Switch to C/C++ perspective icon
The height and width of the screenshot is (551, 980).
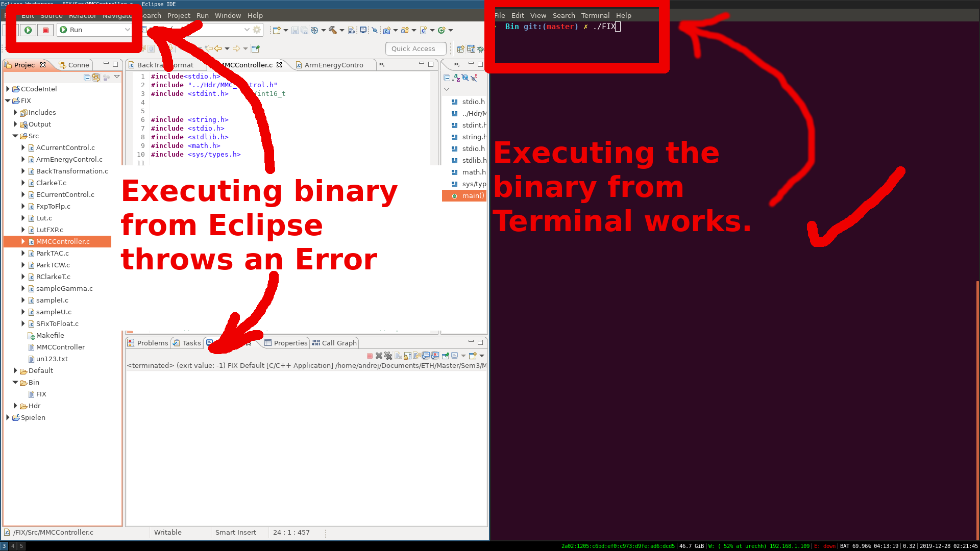click(x=471, y=49)
